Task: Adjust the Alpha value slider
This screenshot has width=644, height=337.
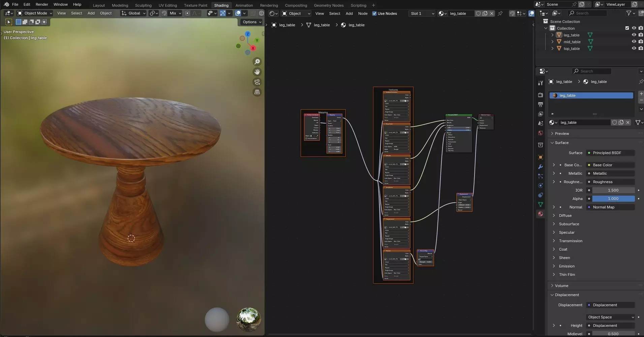Action: pos(613,199)
